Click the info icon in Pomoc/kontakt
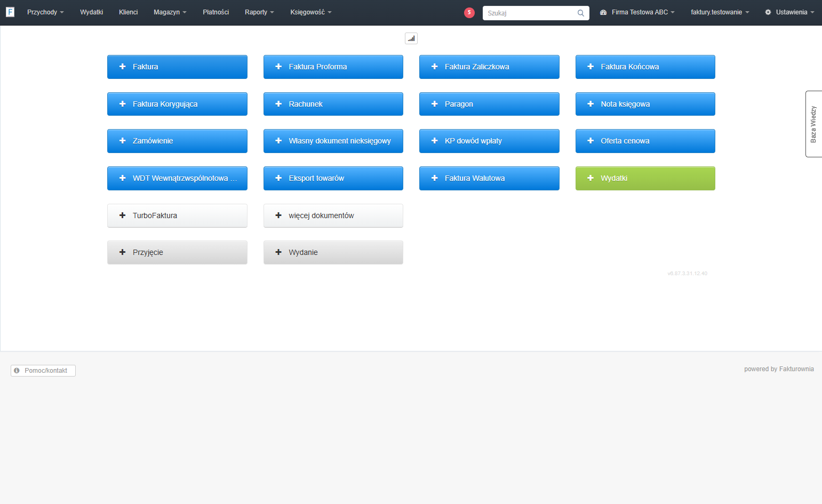Screen dimensions: 822x504 [17, 371]
